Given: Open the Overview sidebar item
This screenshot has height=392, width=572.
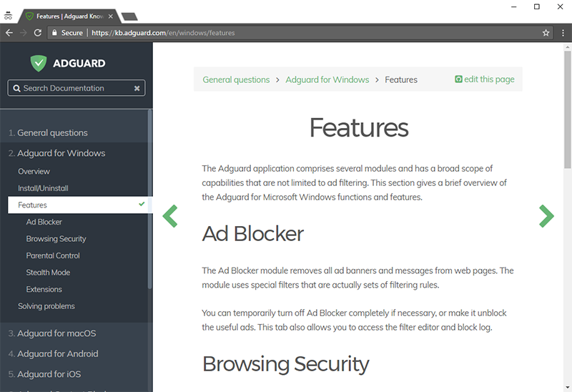Looking at the screenshot, I should pyautogui.click(x=34, y=172).
